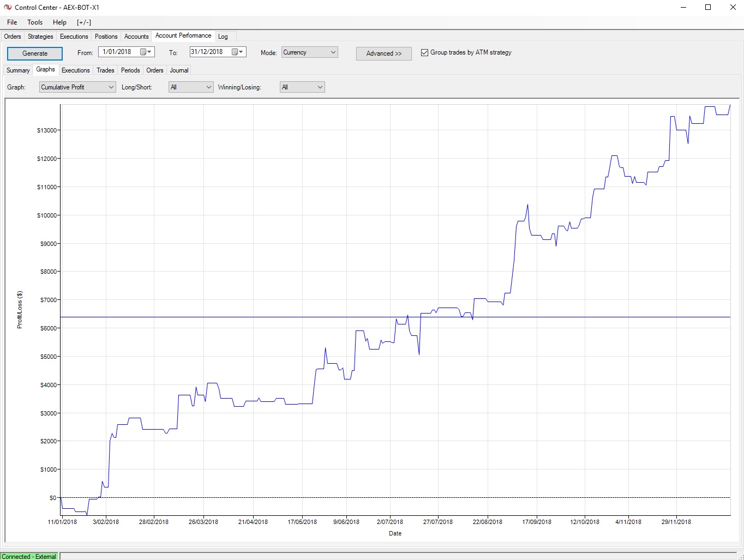Switch to the top-row Executions tab
Screen dimensions: 744x560
(74, 37)
